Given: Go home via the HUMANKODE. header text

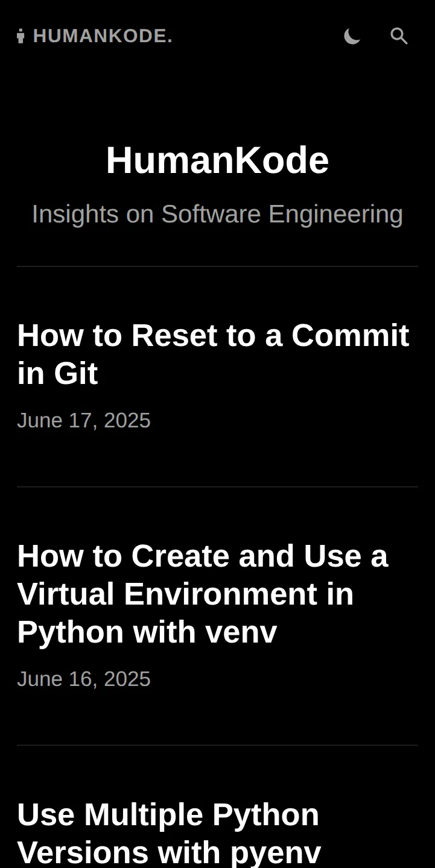Looking at the screenshot, I should pyautogui.click(x=103, y=36).
